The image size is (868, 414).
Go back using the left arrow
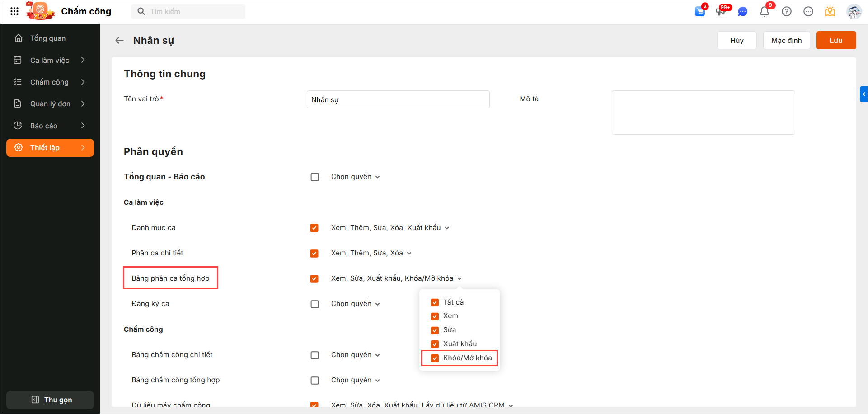pos(119,40)
